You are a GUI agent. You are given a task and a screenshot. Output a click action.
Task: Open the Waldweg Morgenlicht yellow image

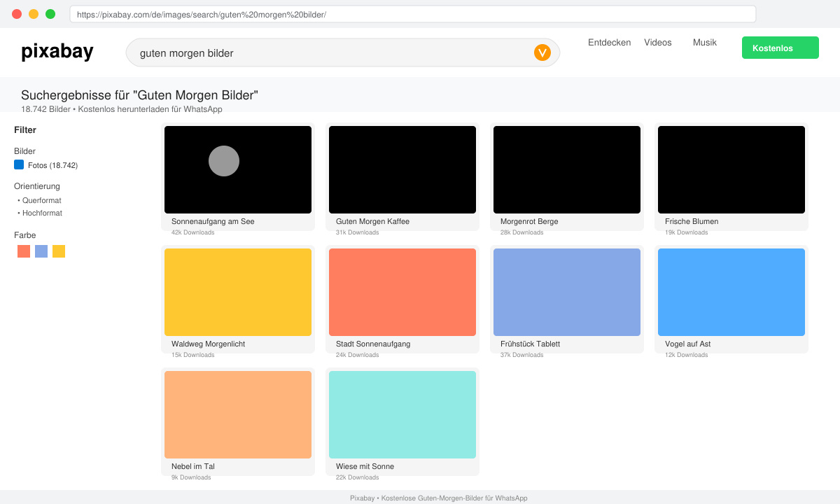[x=238, y=292]
